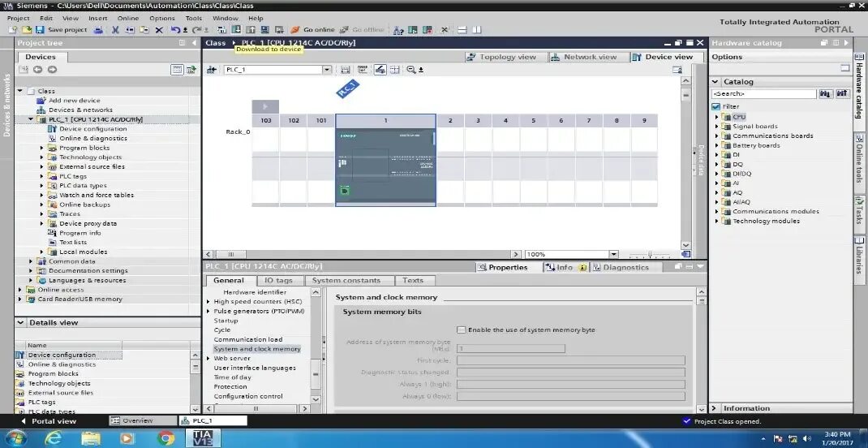
Task: Expand the Information section
Action: 715,408
